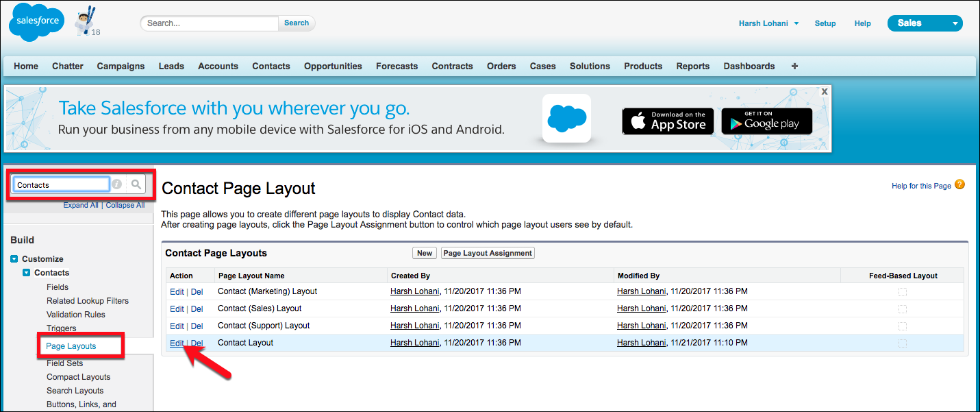Select the Cases tab
980x412 pixels.
tap(543, 66)
